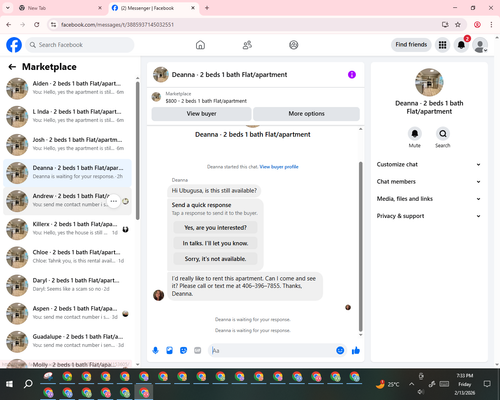Screen dimensions: 500x400
Task: Click Deanna's avatar in right panel
Action: [429, 82]
